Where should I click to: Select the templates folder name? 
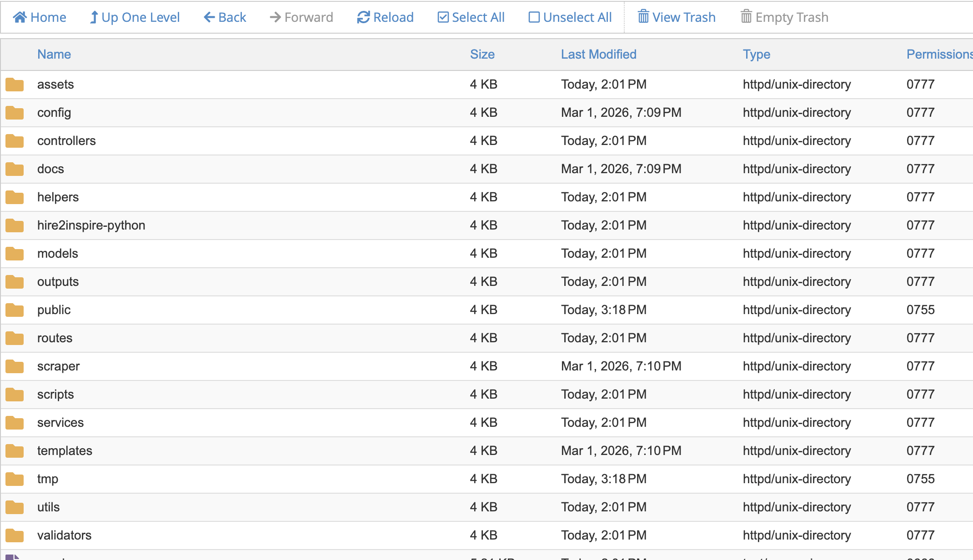click(x=65, y=451)
